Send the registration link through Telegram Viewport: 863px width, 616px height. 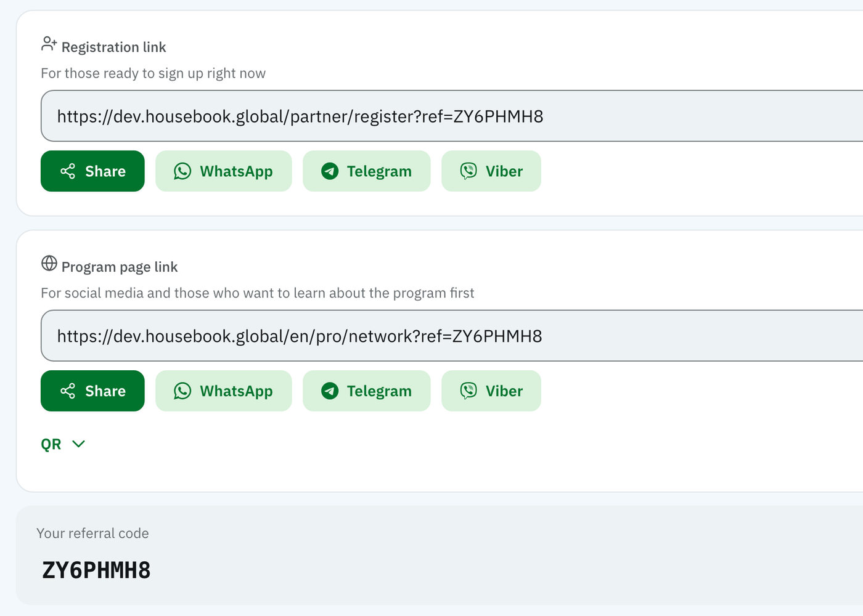[x=366, y=171]
